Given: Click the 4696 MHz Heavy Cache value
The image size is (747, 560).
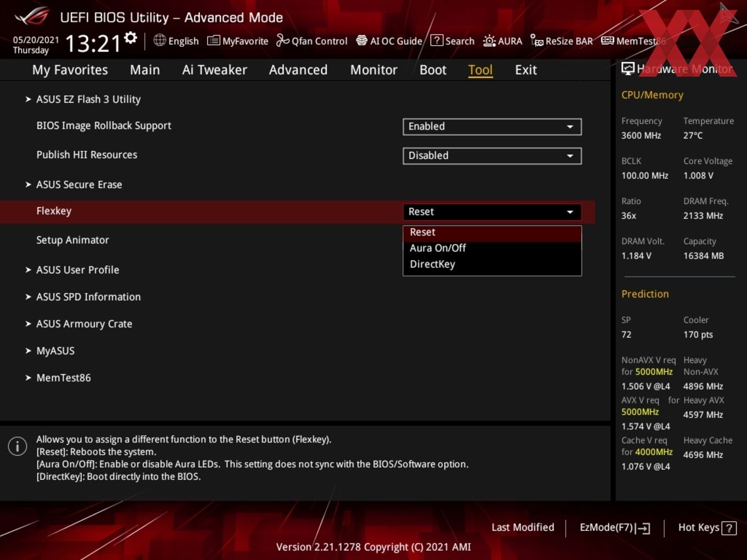Looking at the screenshot, I should [703, 455].
